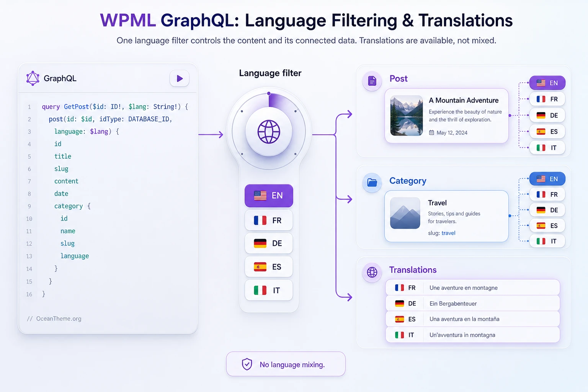Select the 'Ein Bergabenteuer' translation row
Image resolution: width=588 pixels, height=392 pixels.
click(x=473, y=304)
